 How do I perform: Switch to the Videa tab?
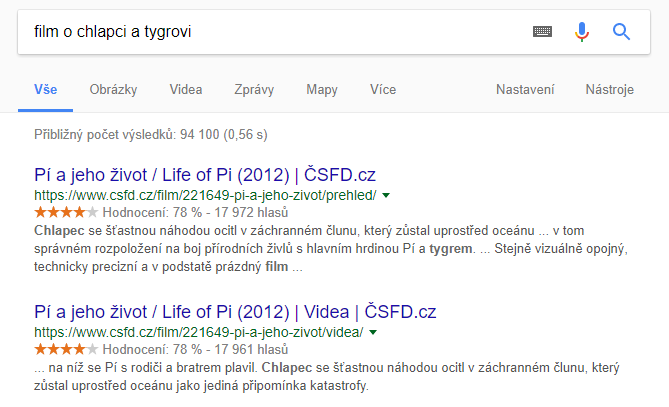tap(186, 90)
